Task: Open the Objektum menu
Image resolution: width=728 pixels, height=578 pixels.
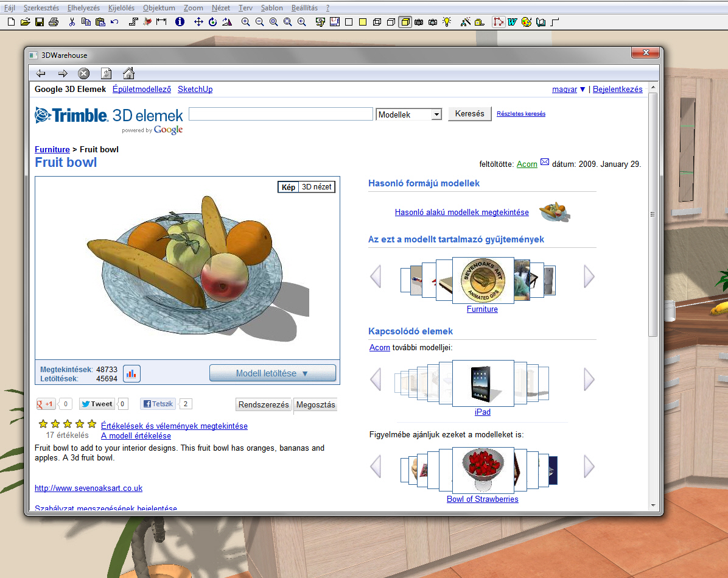Action: (159, 8)
